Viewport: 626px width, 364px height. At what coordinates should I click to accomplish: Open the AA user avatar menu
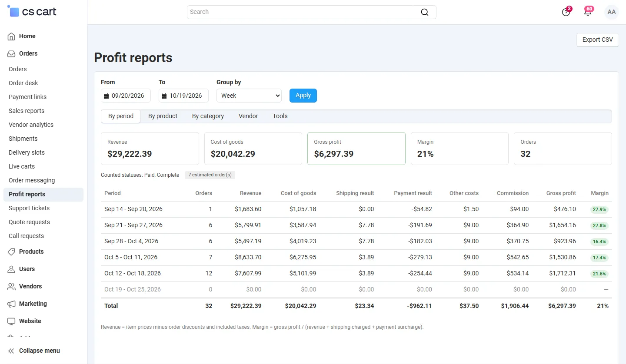coord(612,12)
